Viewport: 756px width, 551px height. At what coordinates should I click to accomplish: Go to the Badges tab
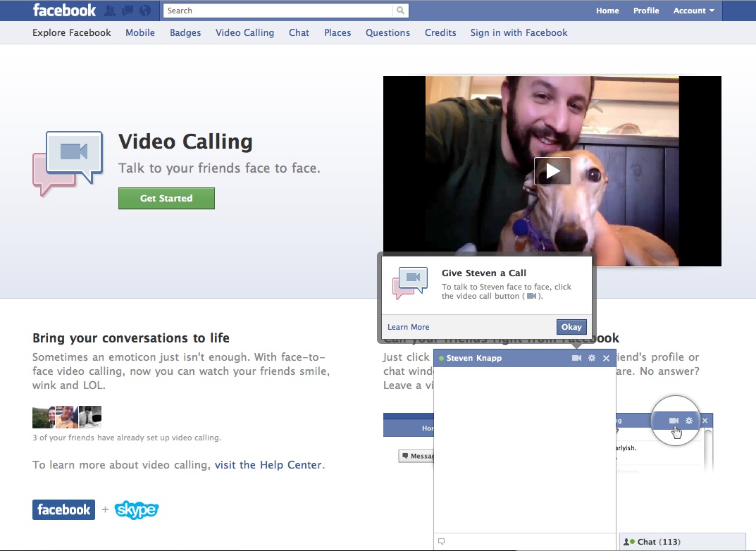tap(185, 32)
